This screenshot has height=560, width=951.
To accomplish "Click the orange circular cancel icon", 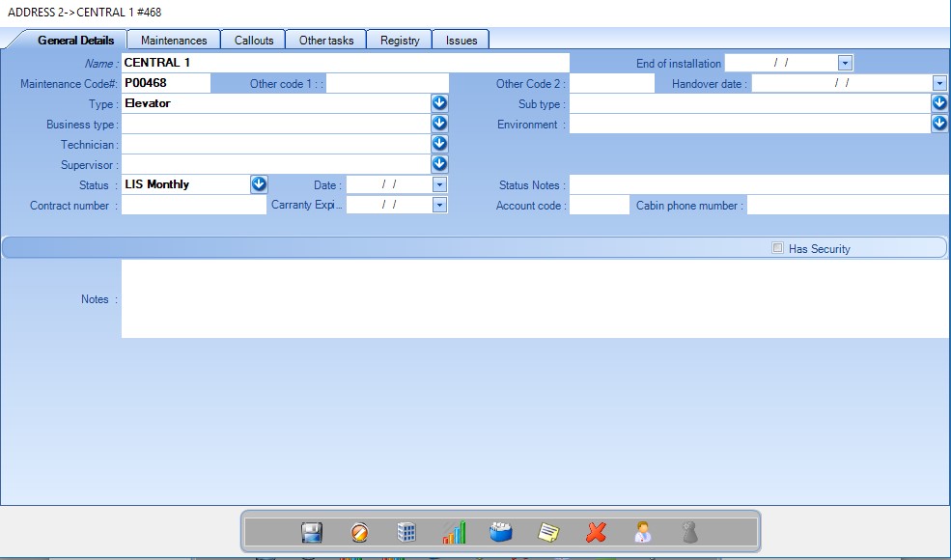I will point(359,532).
